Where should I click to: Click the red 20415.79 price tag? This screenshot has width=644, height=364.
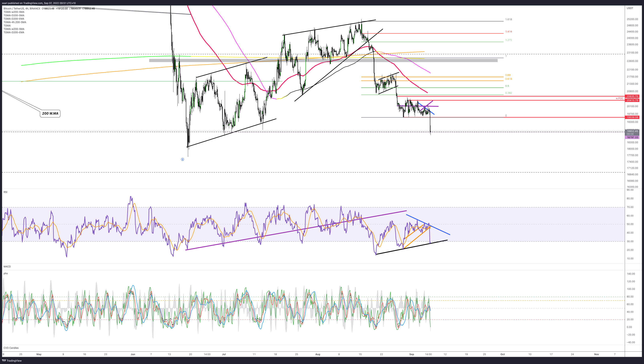632,100
